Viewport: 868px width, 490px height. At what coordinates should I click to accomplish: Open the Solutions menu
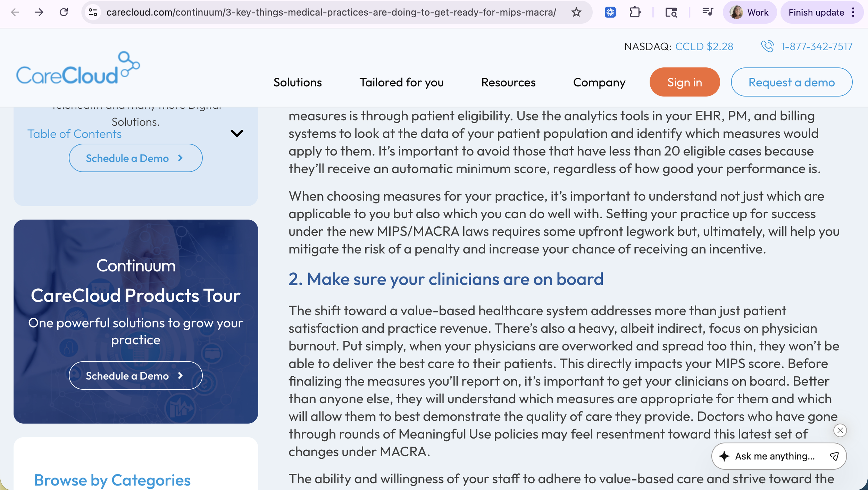[x=298, y=83]
